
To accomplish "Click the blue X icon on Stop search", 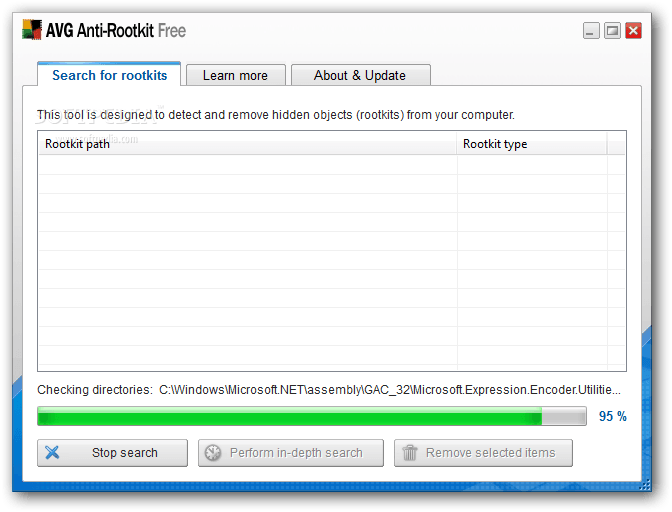I will (53, 453).
